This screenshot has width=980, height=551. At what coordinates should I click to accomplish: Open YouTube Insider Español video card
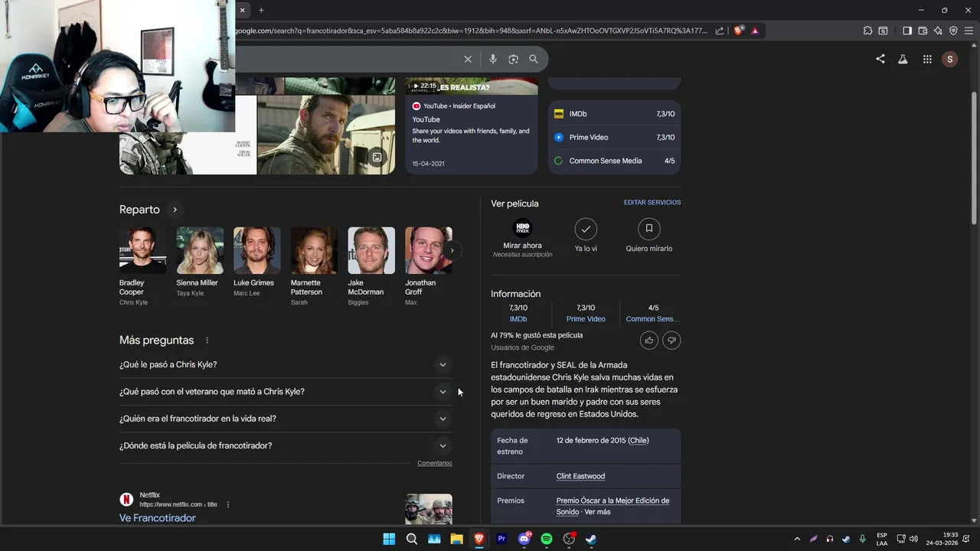point(472,126)
